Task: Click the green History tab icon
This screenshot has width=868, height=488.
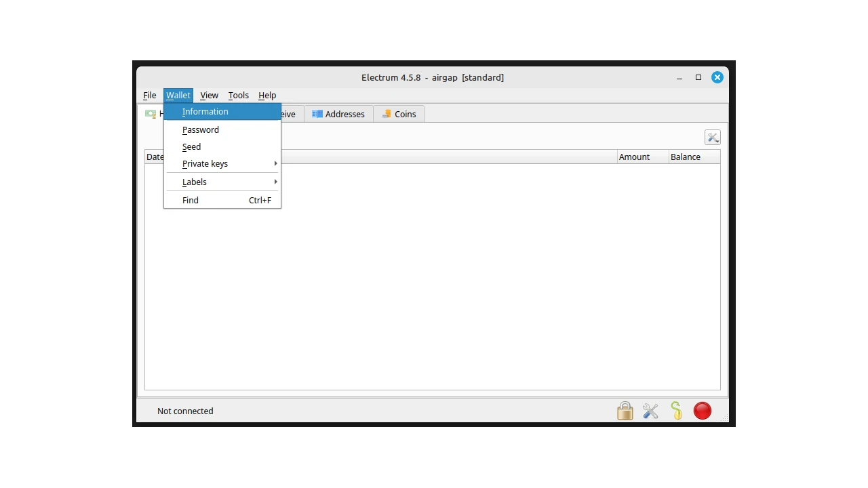Action: pyautogui.click(x=151, y=114)
